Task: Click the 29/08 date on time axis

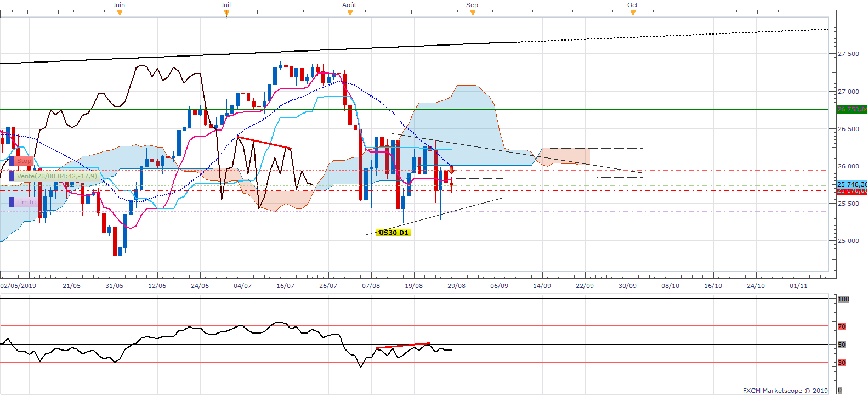Action: point(456,286)
